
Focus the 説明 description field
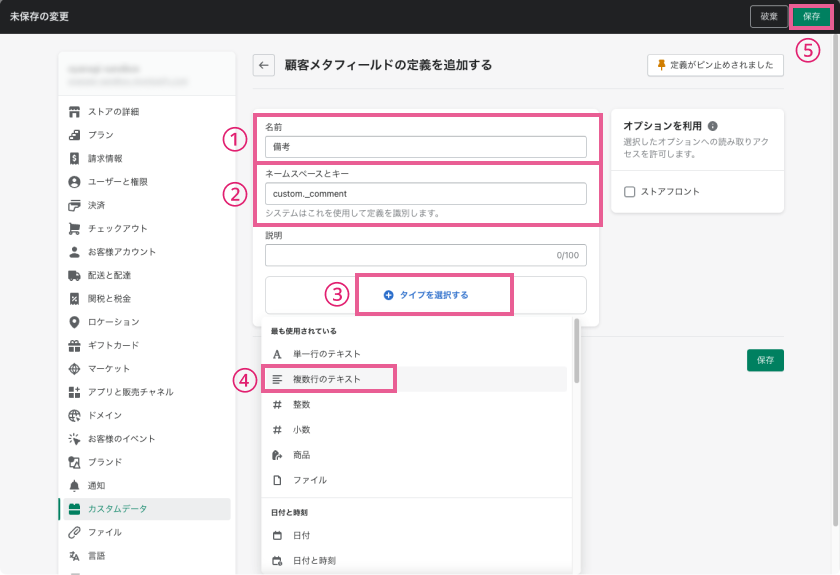coord(425,255)
